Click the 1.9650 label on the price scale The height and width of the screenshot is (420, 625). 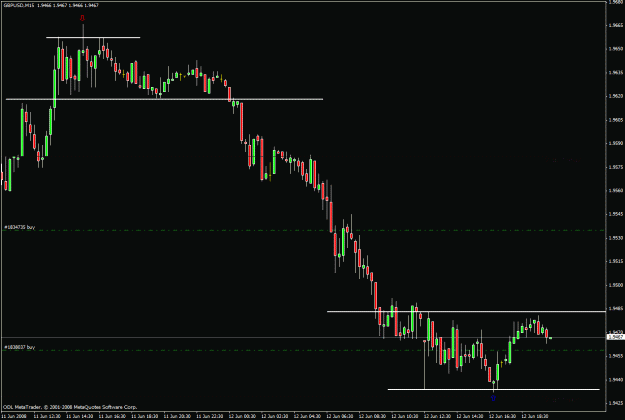point(616,49)
